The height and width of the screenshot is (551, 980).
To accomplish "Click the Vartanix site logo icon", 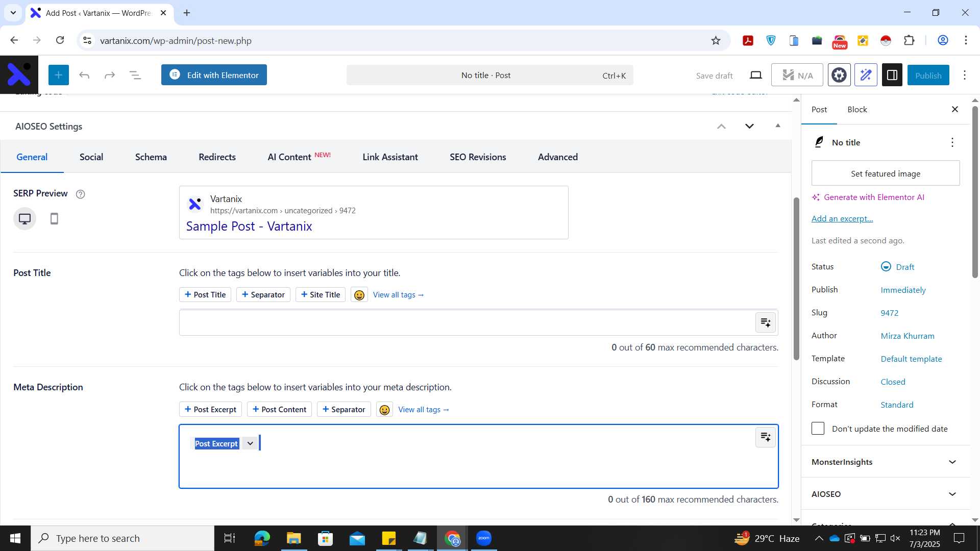I will click(x=19, y=75).
